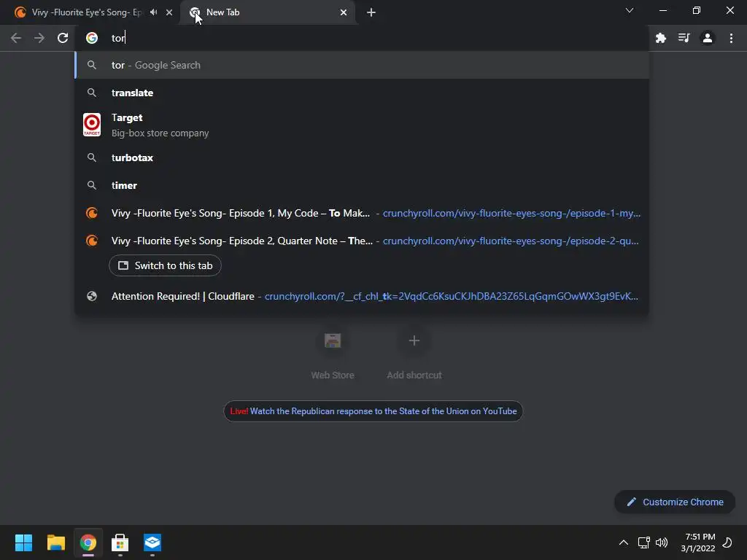Click the address bar containing 'tor'
The width and height of the screenshot is (747, 560).
tap(362, 38)
